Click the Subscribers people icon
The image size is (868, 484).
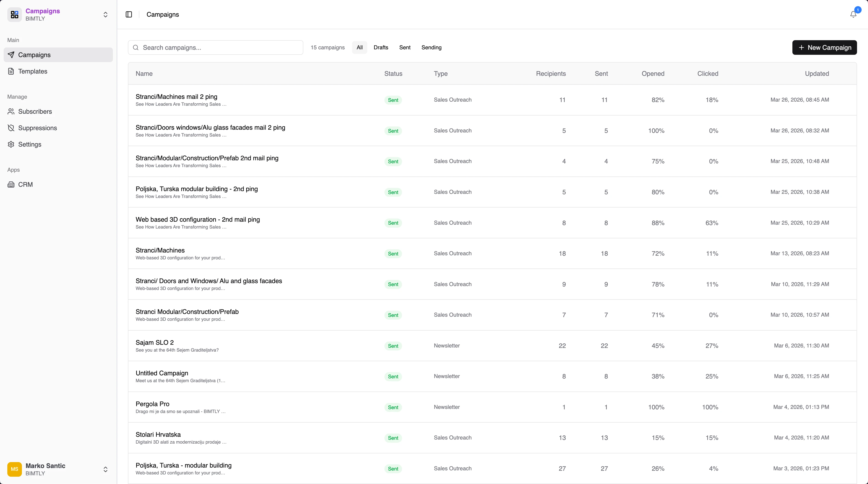[11, 111]
